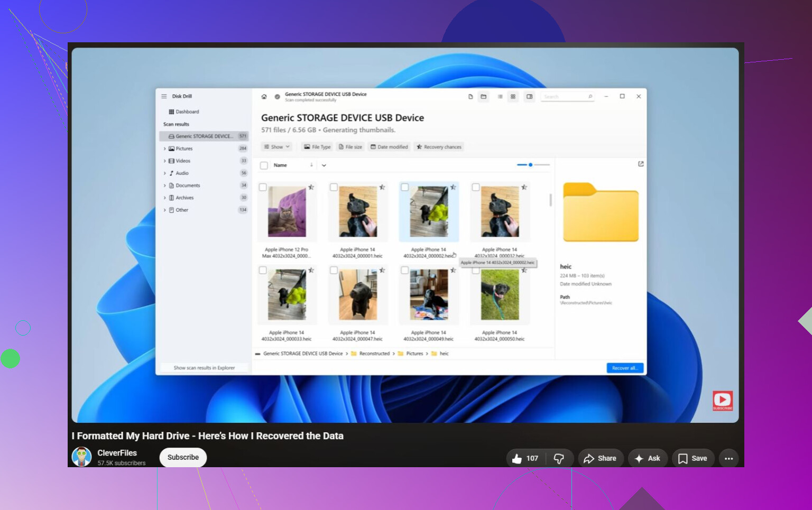Switch to grid thumbnails layout
Viewport: 812px width, 510px height.
click(x=513, y=97)
